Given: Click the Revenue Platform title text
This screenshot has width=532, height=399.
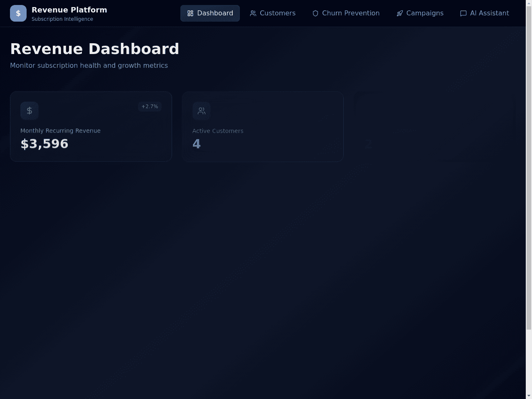Looking at the screenshot, I should pyautogui.click(x=69, y=10).
